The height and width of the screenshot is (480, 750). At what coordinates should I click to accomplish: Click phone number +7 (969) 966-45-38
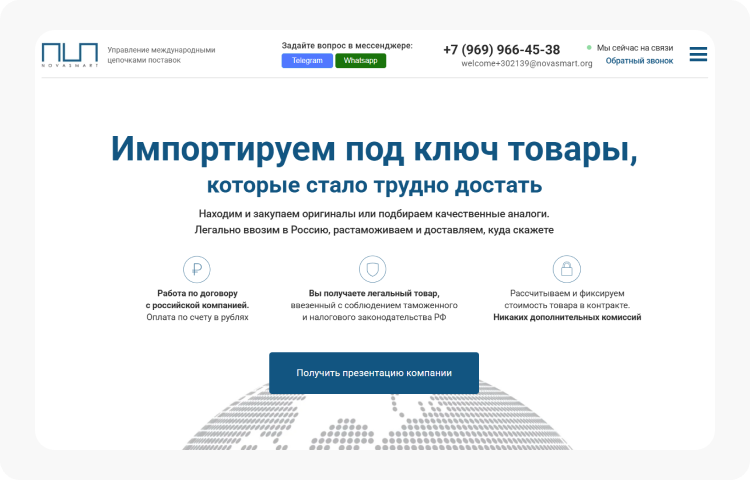[x=502, y=50]
